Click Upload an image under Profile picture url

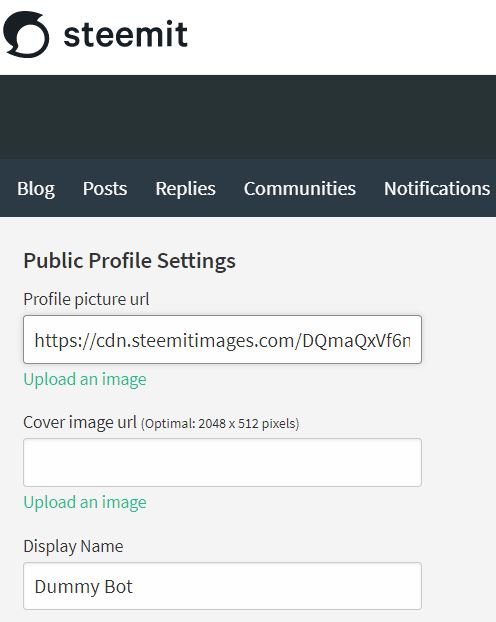click(85, 380)
